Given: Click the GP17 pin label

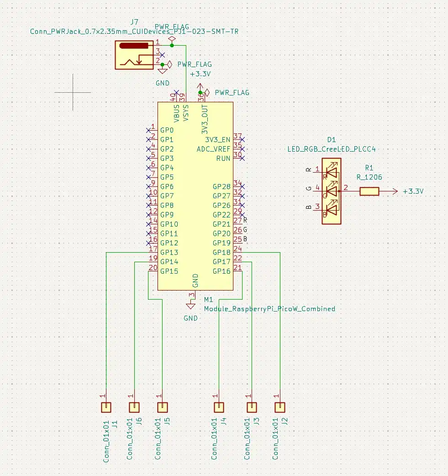Looking at the screenshot, I should point(221,262).
